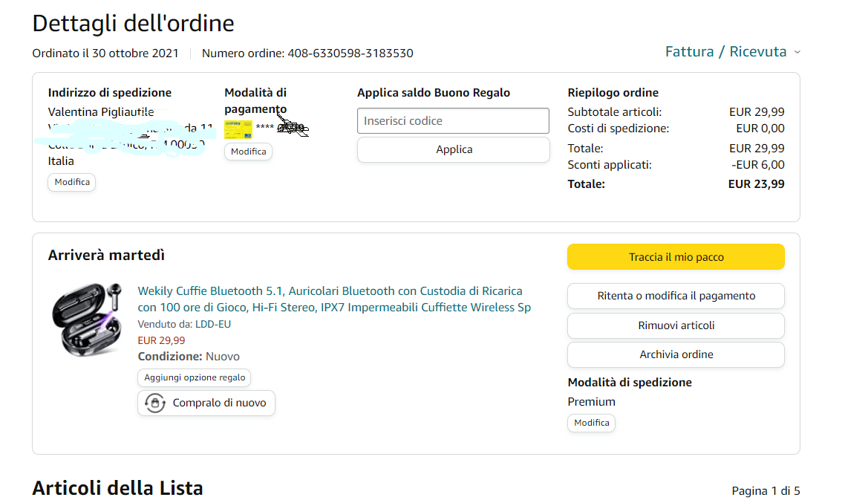Visit the seller link LDD-EU
The image size is (868, 503).
coord(212,324)
